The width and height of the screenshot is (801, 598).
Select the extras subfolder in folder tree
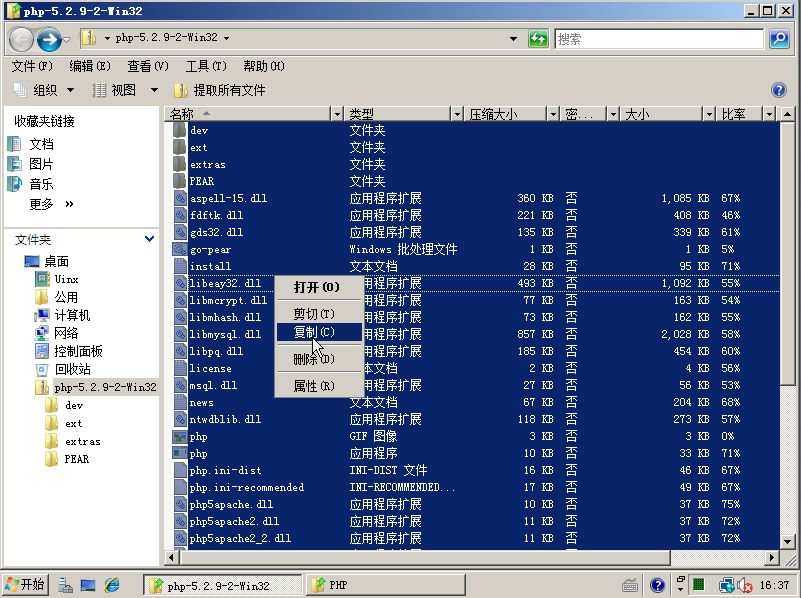pos(83,441)
